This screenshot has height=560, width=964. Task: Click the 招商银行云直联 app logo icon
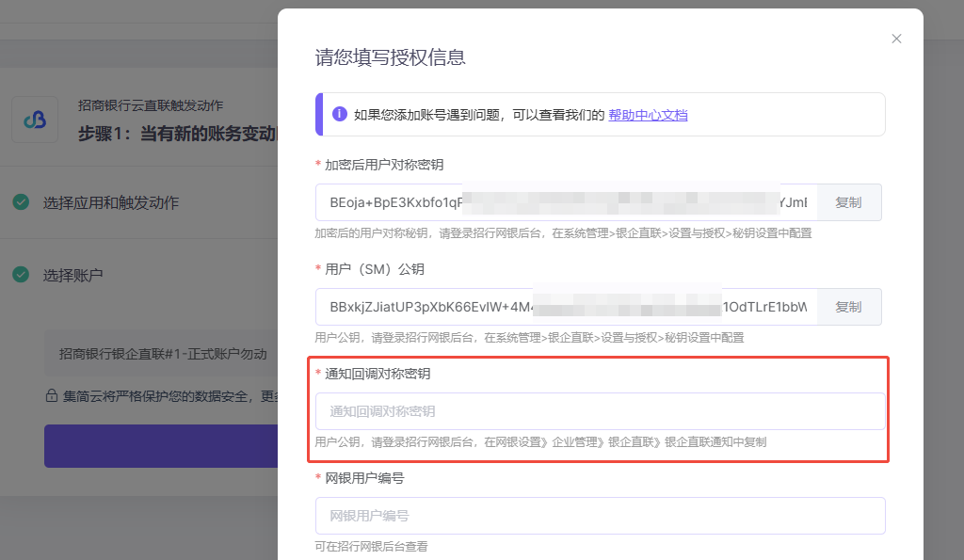point(35,120)
